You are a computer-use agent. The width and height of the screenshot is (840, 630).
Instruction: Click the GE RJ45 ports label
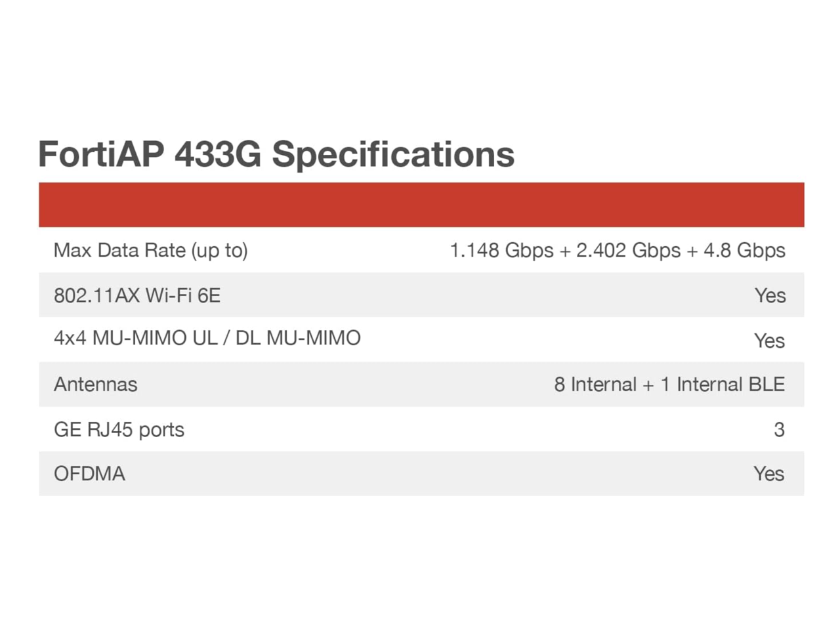pos(119,429)
